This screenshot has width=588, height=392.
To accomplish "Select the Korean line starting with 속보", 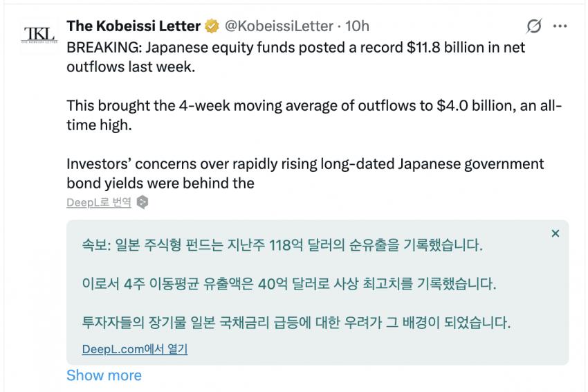I will coord(282,245).
